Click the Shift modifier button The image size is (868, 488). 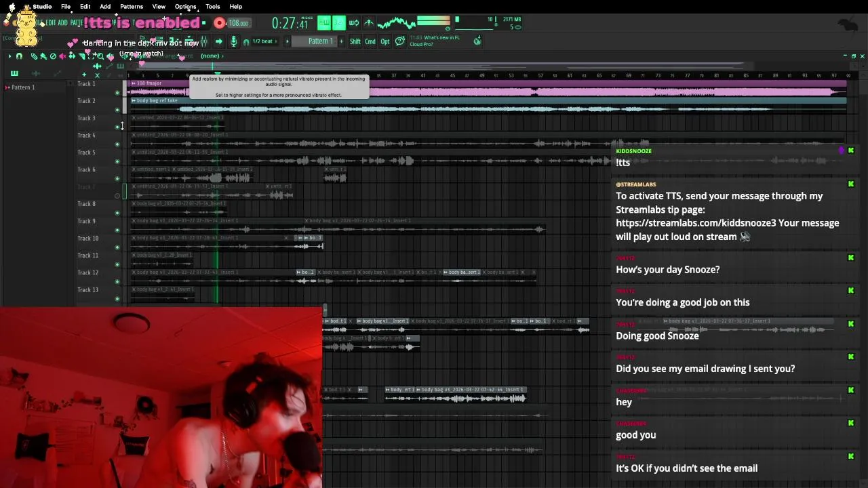click(355, 41)
